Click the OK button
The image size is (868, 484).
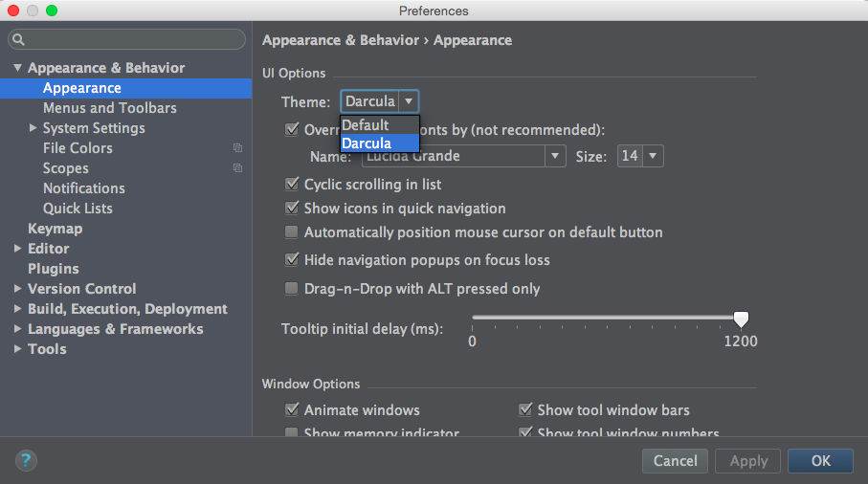(820, 461)
